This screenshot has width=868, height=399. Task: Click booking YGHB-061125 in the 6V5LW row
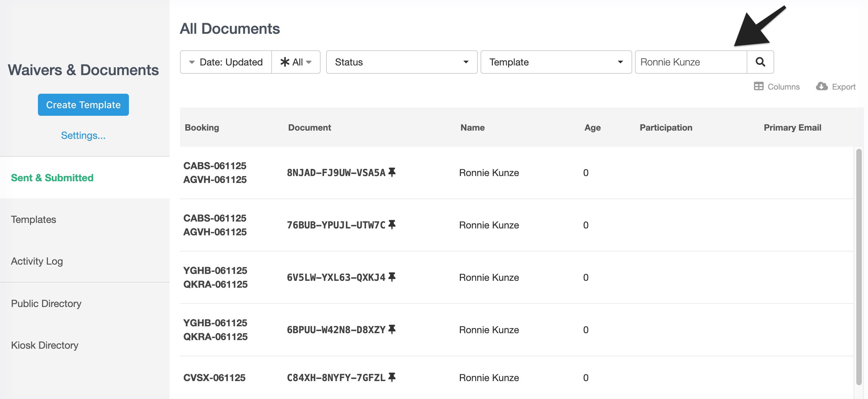[215, 270]
